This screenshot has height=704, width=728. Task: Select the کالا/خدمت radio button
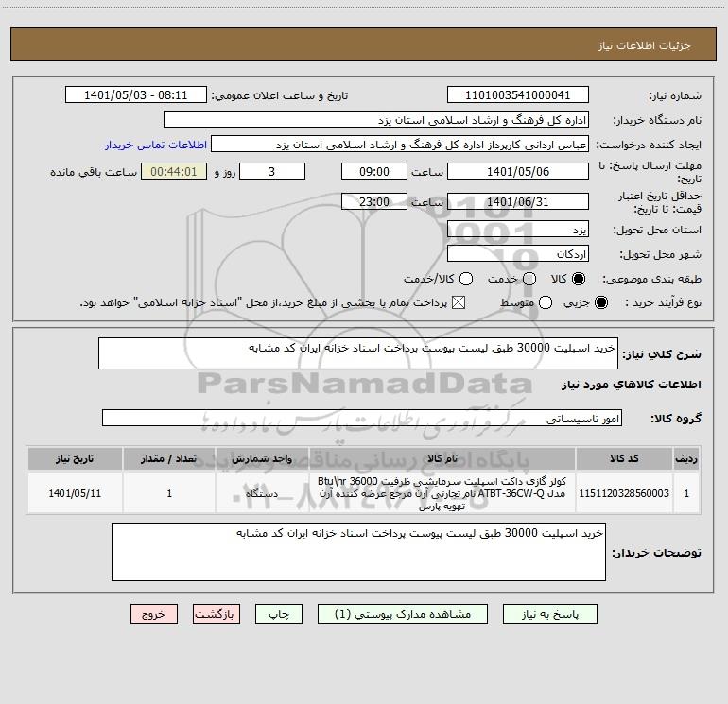(x=466, y=279)
